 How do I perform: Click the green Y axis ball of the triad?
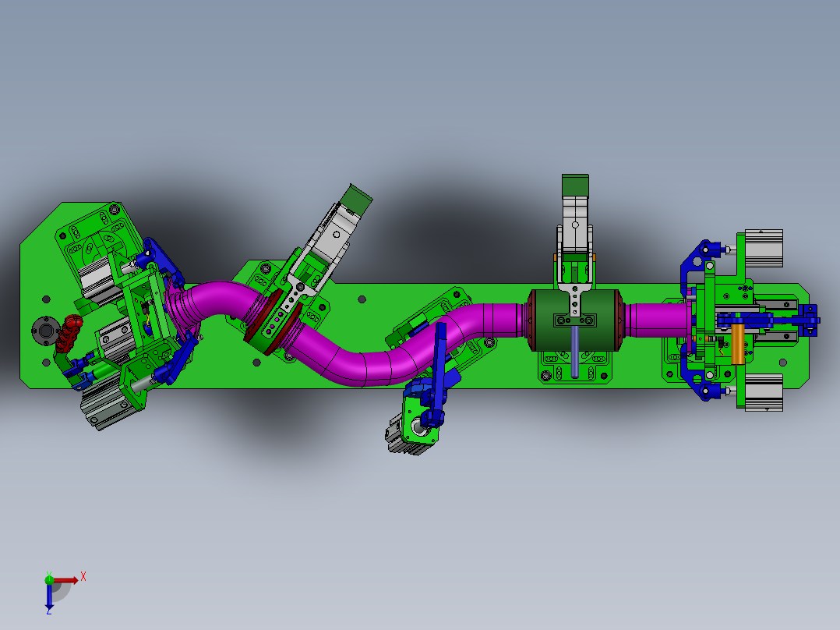[x=49, y=579]
